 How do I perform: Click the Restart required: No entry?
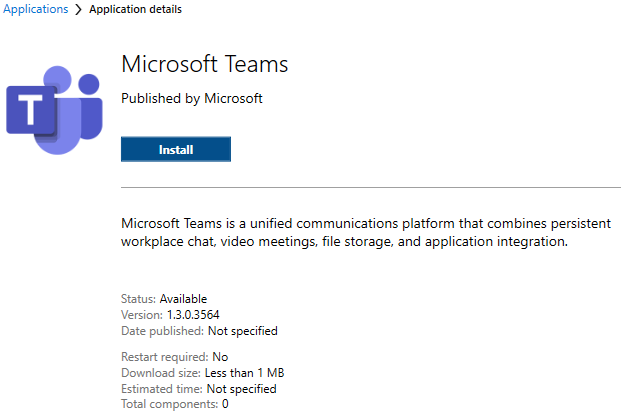175,357
